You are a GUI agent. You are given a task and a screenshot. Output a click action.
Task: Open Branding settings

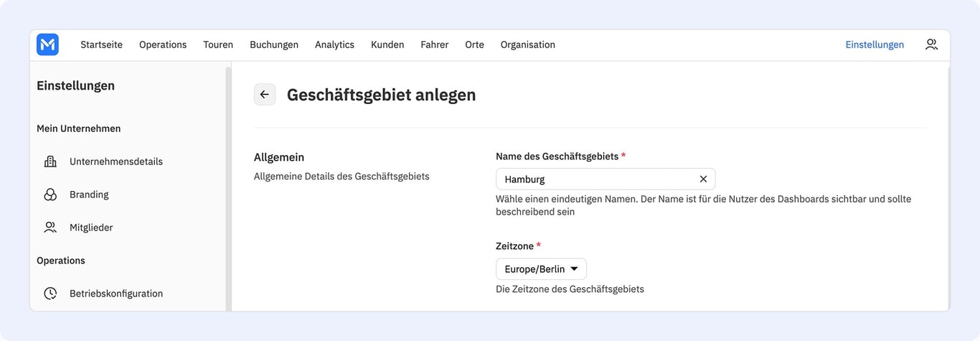pos(89,195)
